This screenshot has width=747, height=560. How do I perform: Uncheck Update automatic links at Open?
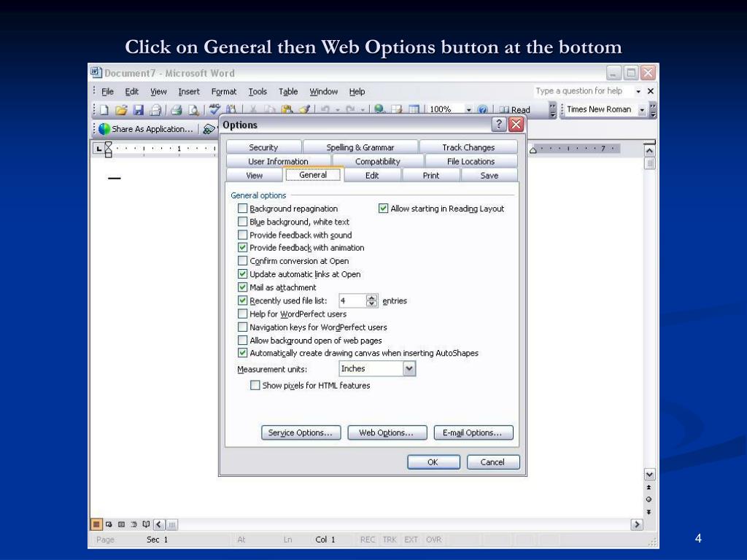[242, 274]
